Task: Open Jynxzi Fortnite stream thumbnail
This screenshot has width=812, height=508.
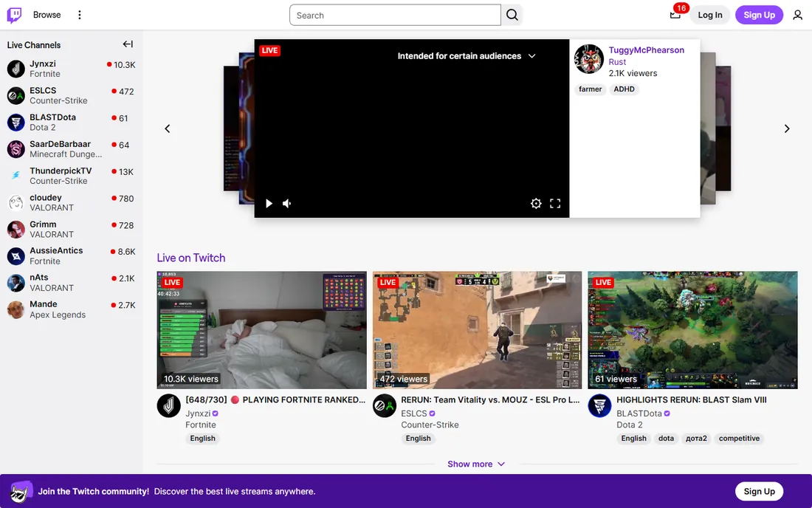Action: [261, 330]
